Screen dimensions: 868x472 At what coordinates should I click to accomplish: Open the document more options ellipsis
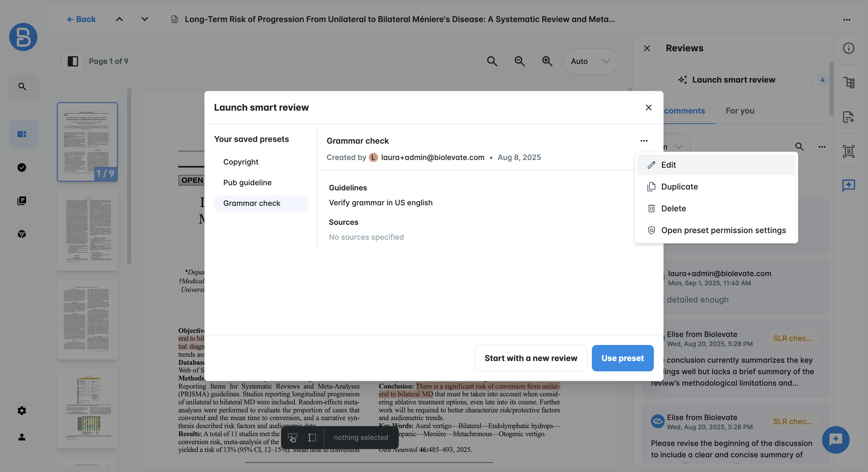pos(847,19)
